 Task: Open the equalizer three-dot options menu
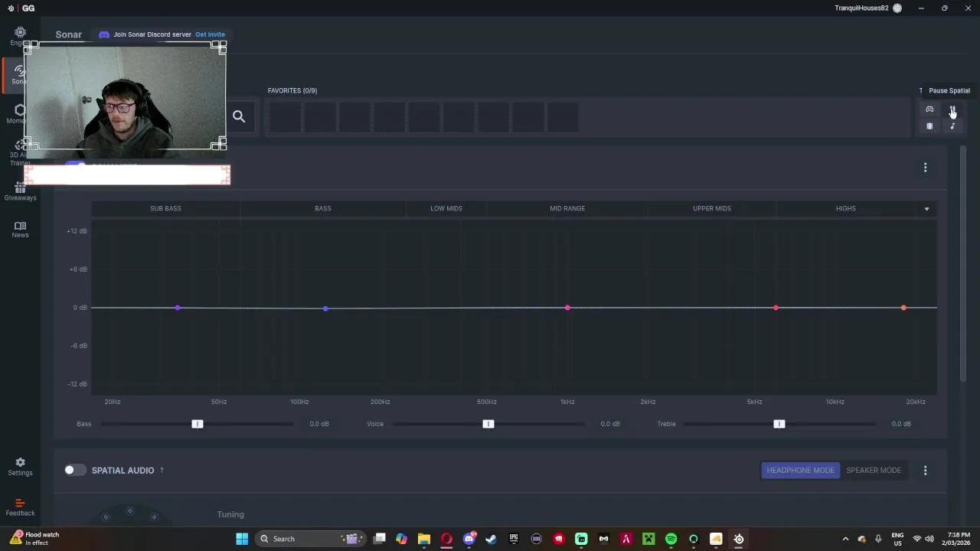925,168
